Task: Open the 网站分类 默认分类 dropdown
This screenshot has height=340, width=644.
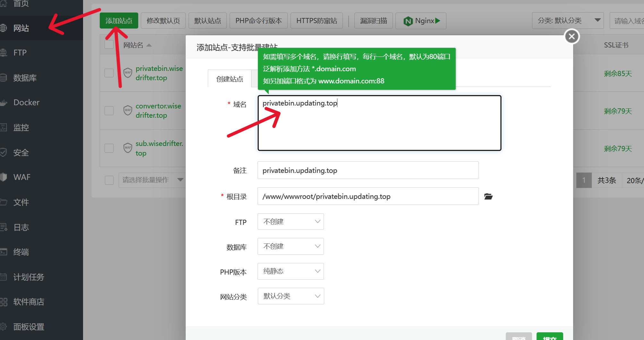Action: point(291,296)
